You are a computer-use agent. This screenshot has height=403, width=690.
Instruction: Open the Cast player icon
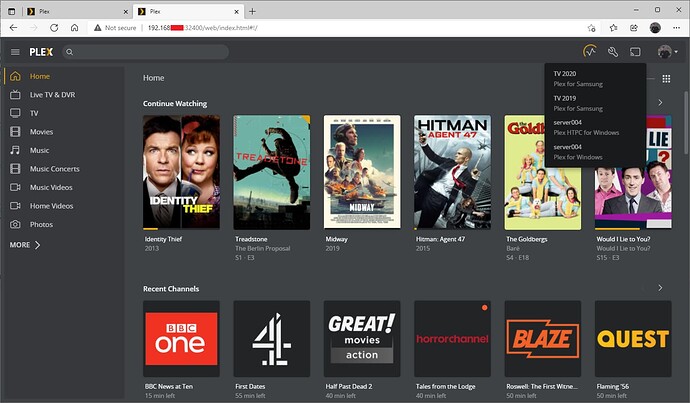(x=635, y=52)
